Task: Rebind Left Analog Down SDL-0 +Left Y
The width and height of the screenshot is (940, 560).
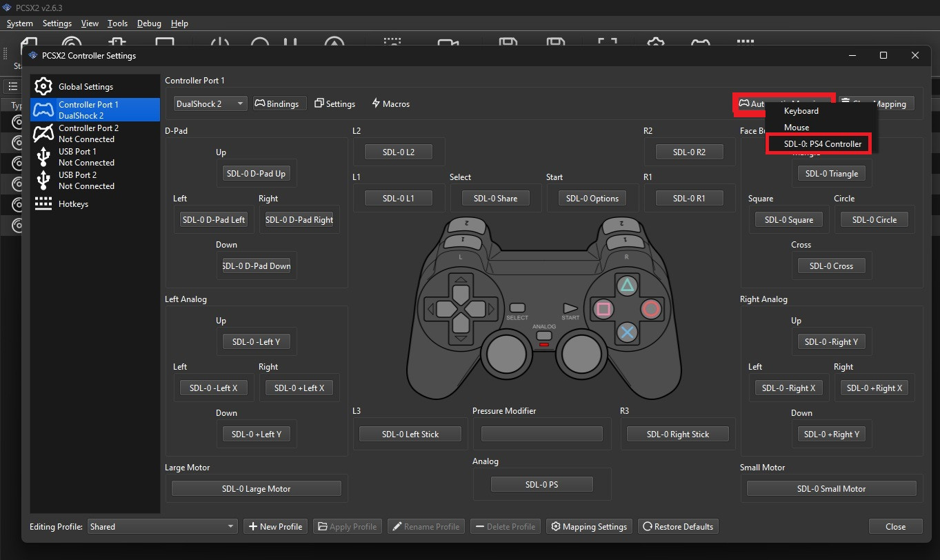Action: (x=256, y=434)
